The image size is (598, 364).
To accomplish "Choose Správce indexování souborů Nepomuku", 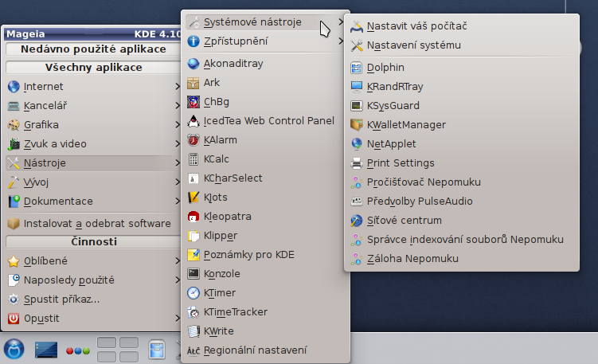I will tap(462, 239).
